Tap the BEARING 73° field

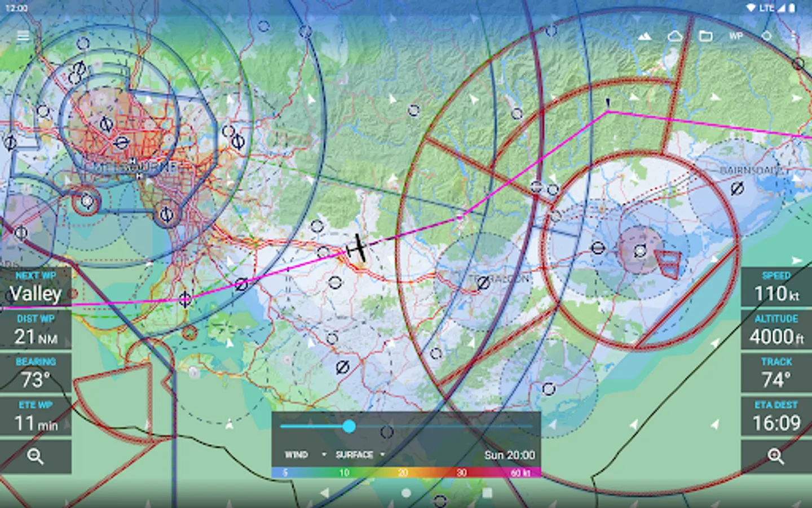tap(36, 373)
